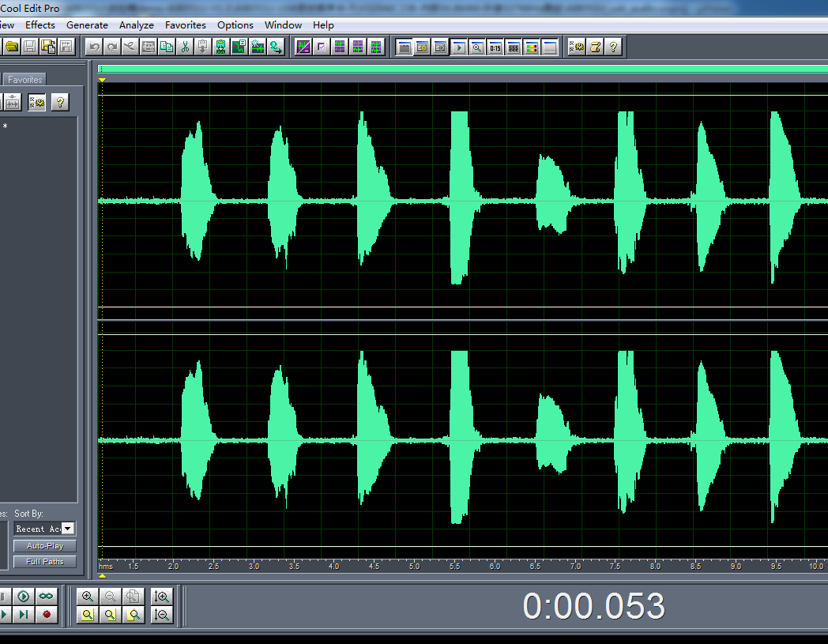
Task: Click the settings icon in the side panel
Action: click(36, 103)
